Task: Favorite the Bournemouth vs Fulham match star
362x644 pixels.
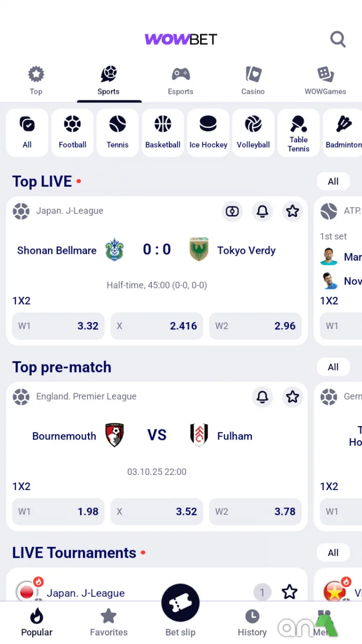Action: coord(292,397)
